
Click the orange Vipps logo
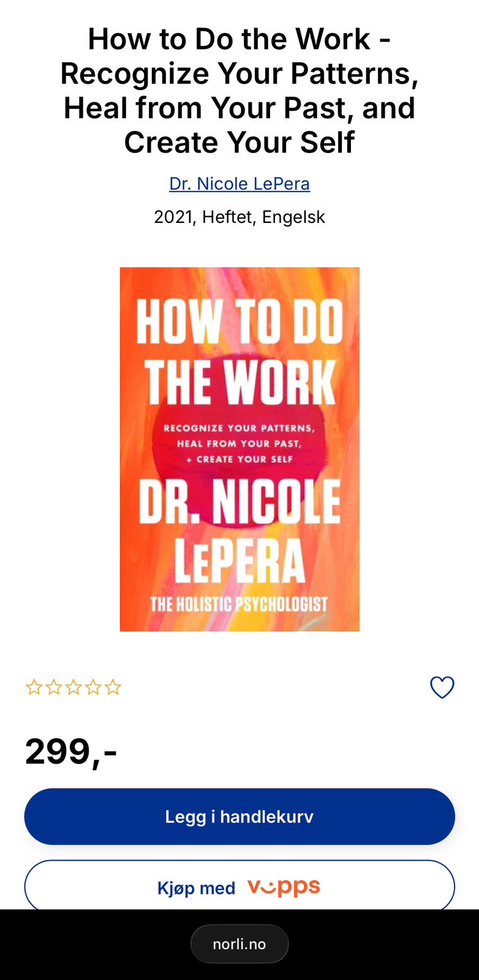click(x=284, y=887)
